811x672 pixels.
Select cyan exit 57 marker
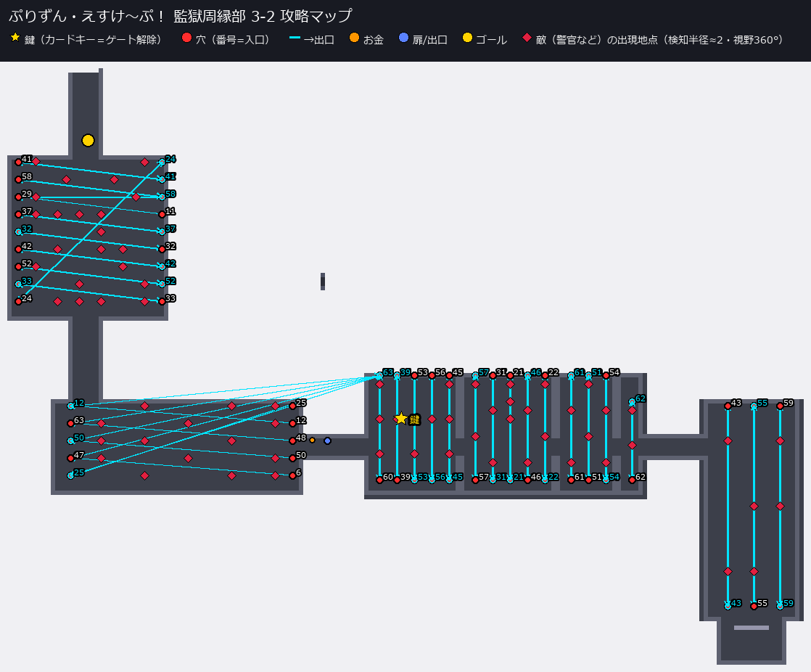point(475,376)
